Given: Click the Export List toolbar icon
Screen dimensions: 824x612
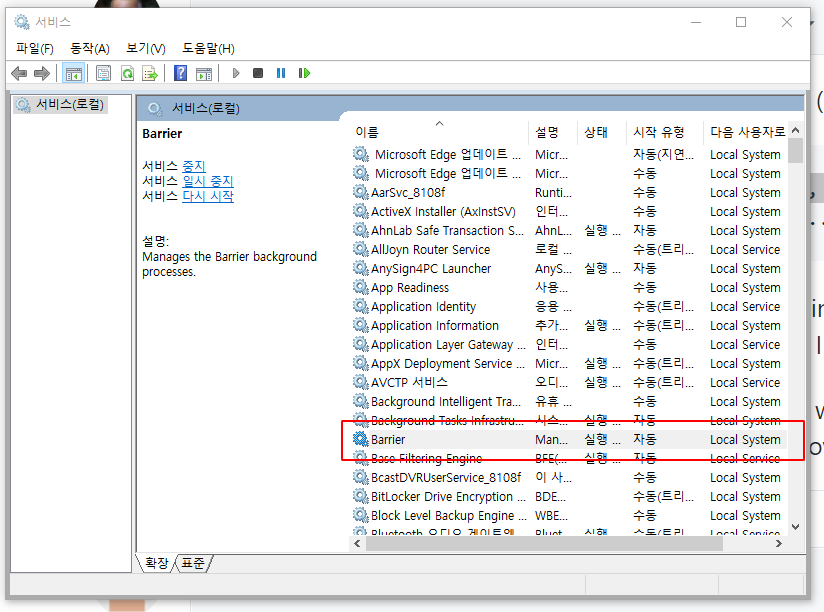Looking at the screenshot, I should pyautogui.click(x=150, y=73).
